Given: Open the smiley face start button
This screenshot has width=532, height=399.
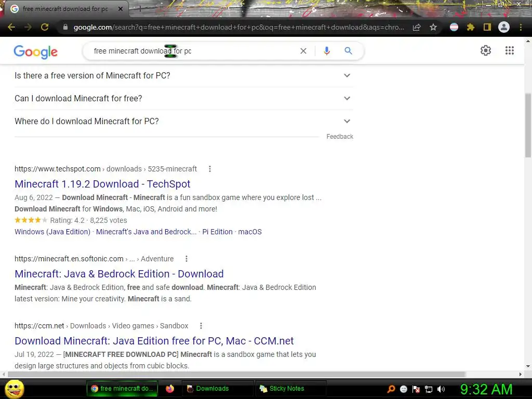Looking at the screenshot, I should [15, 389].
